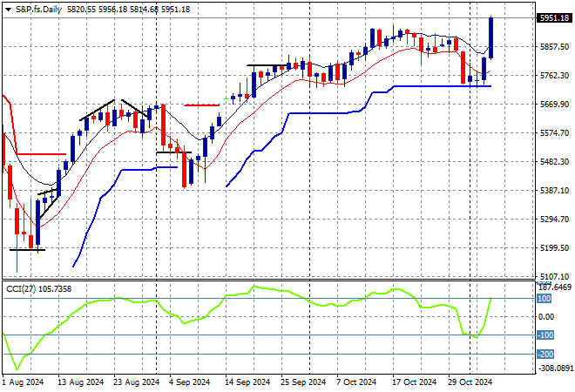Click the 5762.30 price axis label
This screenshot has width=575, height=392.
pos(554,75)
